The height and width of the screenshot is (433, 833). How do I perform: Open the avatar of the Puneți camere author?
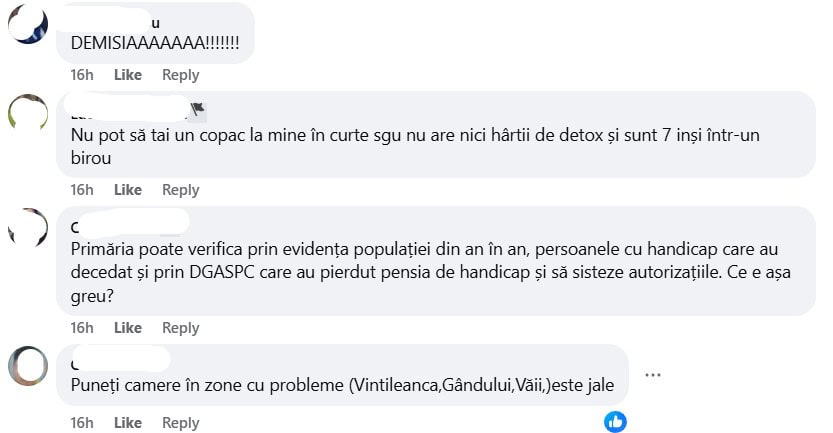28,366
